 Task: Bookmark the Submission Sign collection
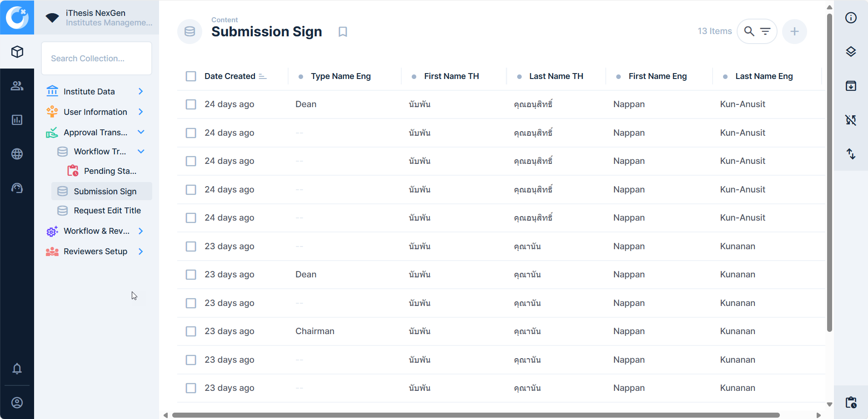(343, 32)
